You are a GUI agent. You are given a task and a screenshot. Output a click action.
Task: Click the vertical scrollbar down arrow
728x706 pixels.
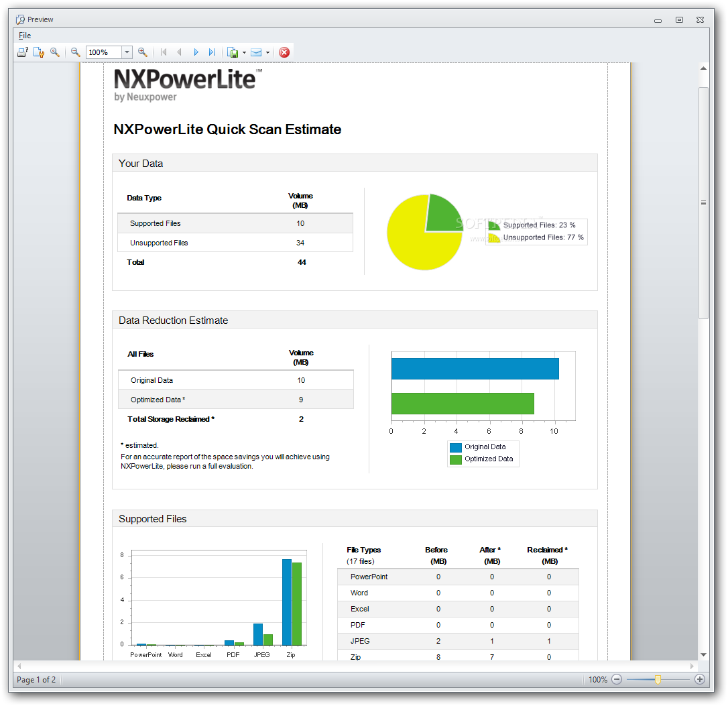click(x=703, y=655)
